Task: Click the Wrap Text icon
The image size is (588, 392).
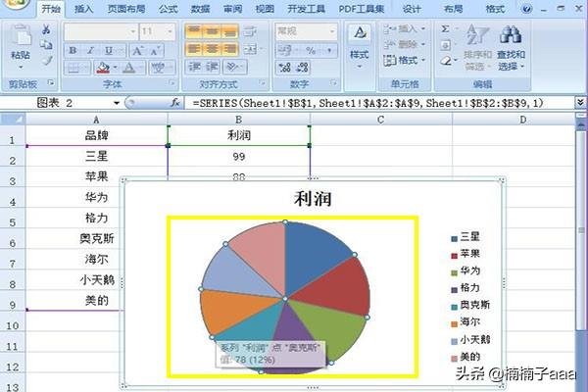Action: coord(250,31)
